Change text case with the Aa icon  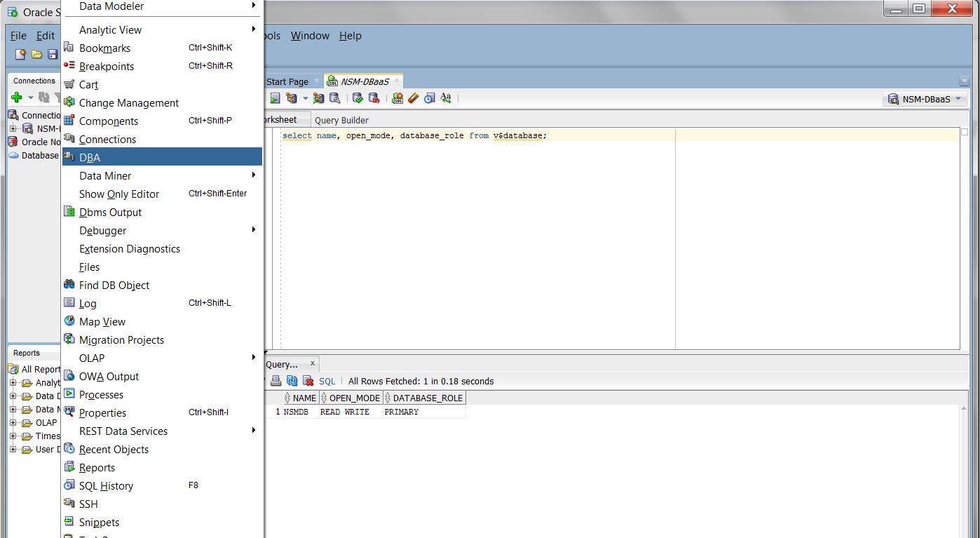(x=446, y=97)
